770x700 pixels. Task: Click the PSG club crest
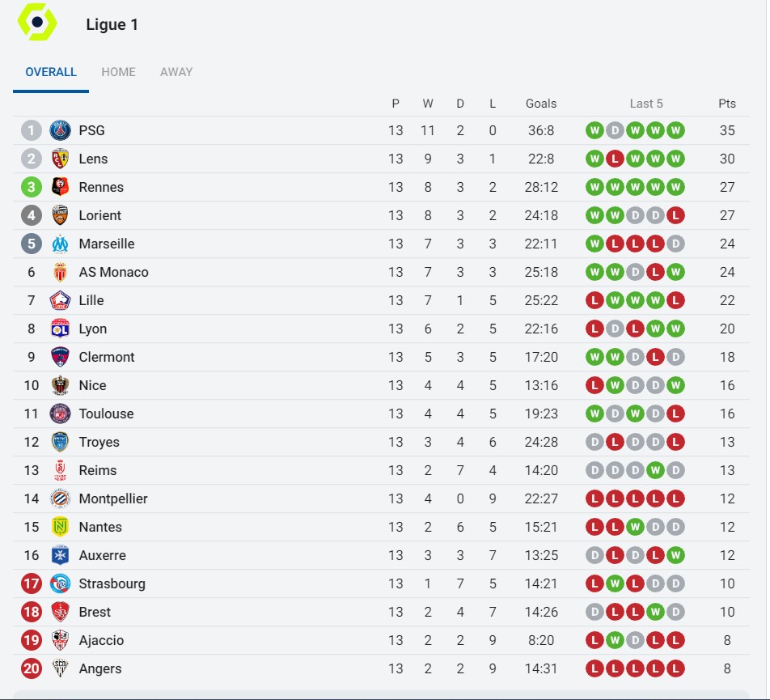point(61,130)
